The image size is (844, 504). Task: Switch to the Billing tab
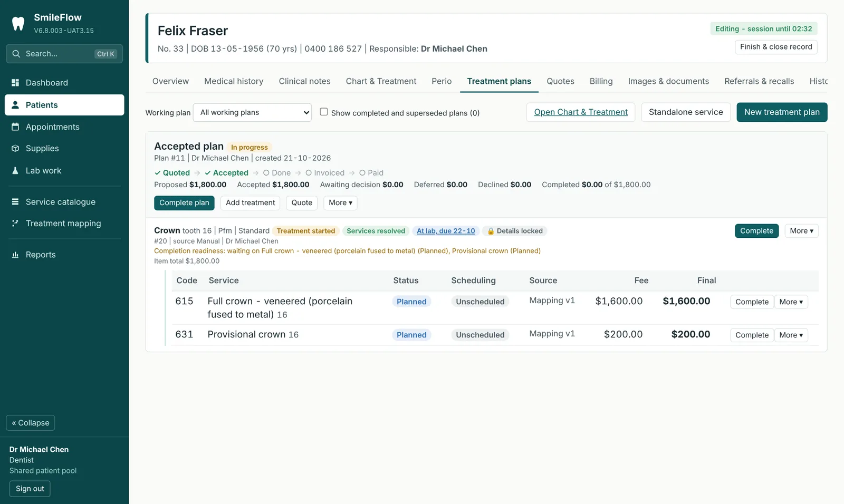[601, 81]
